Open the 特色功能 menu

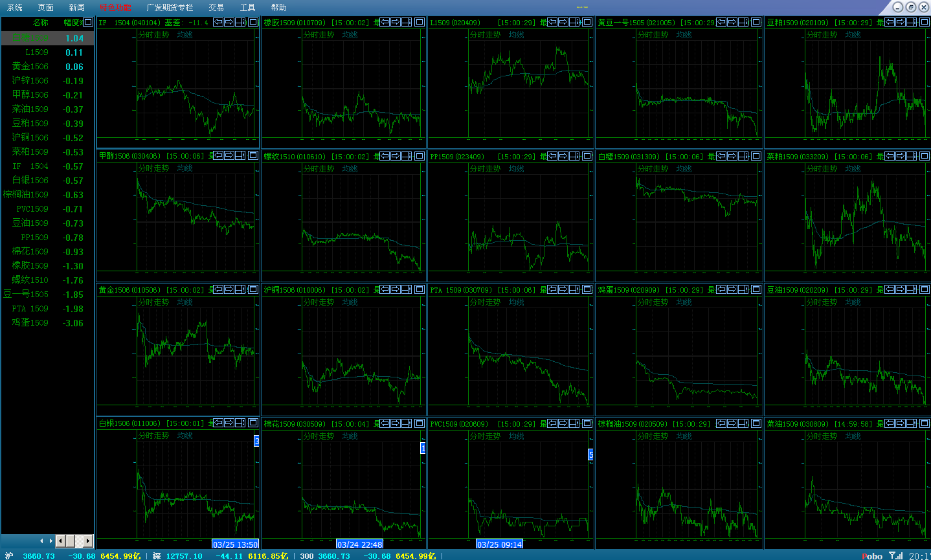coord(115,8)
